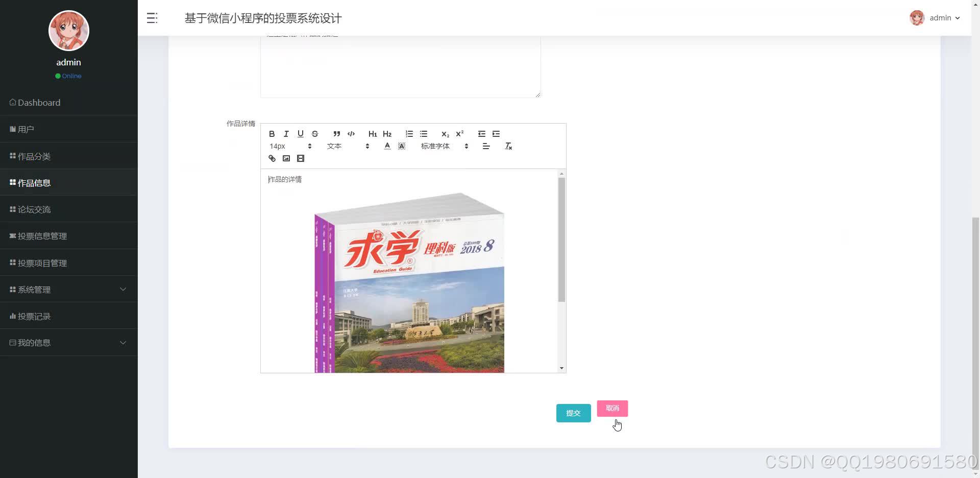This screenshot has height=478, width=980.
Task: Toggle bold formatting in editor
Action: pyautogui.click(x=272, y=134)
